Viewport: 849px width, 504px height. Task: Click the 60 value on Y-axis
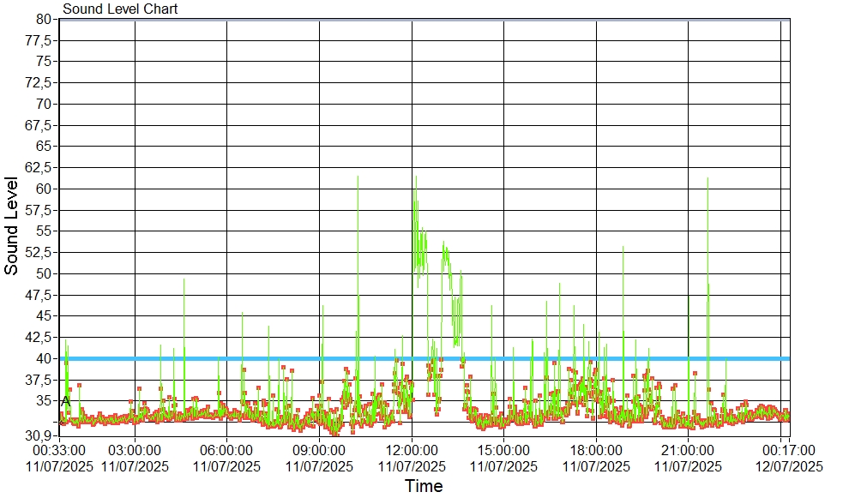click(x=45, y=189)
